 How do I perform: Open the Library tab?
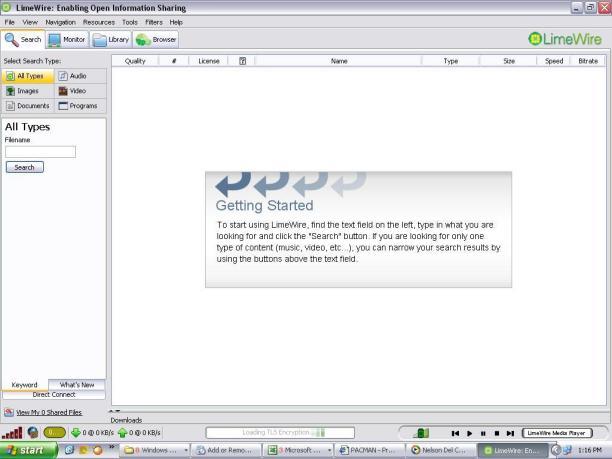[111, 39]
